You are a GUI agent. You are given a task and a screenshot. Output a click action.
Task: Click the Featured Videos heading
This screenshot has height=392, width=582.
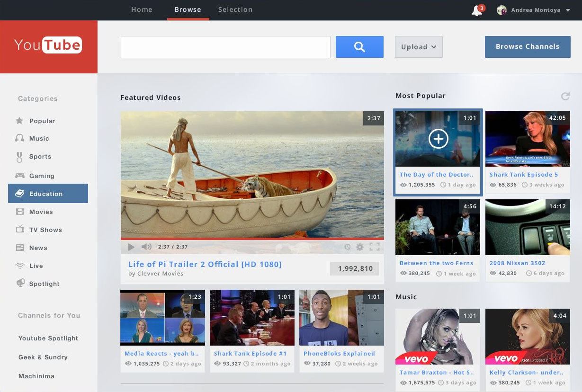coord(151,98)
